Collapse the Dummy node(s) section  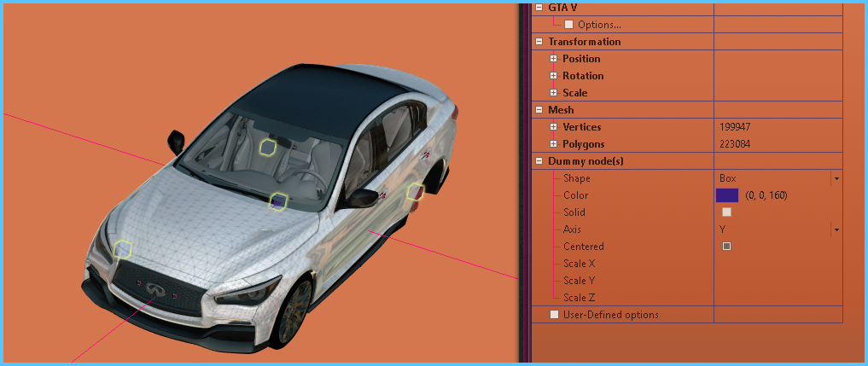click(539, 162)
